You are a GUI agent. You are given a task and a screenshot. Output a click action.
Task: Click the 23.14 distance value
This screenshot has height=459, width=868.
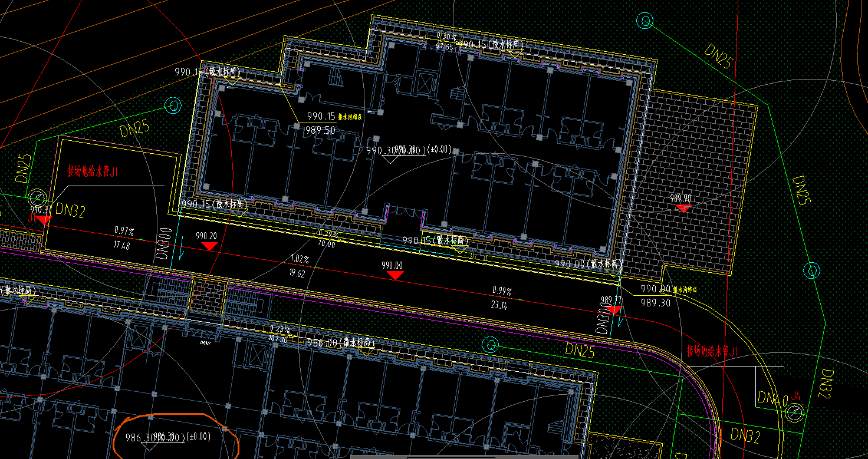point(499,305)
